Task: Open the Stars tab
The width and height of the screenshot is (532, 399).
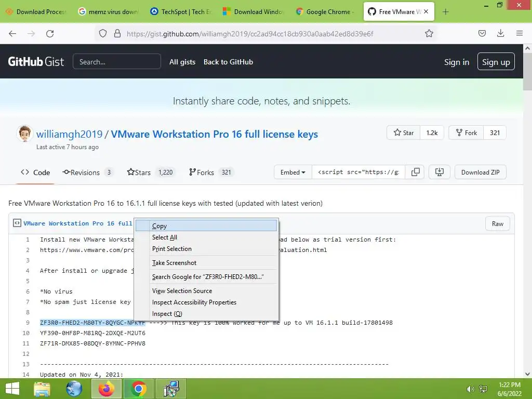Action: click(x=151, y=172)
